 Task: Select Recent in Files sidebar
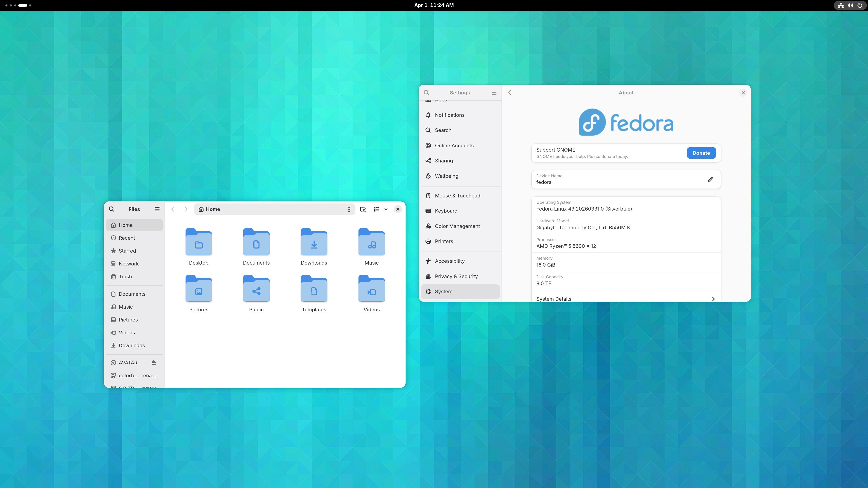134,238
